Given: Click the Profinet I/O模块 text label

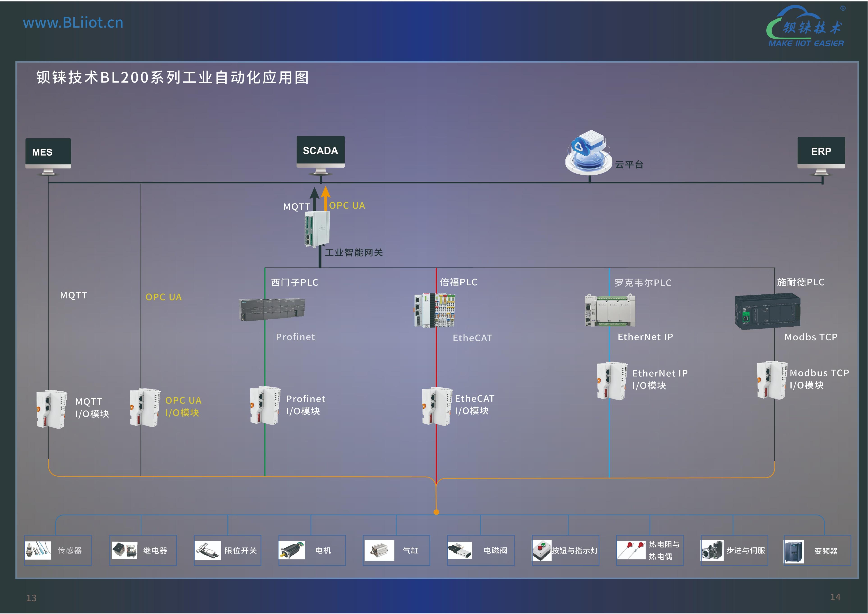Looking at the screenshot, I should 305,405.
